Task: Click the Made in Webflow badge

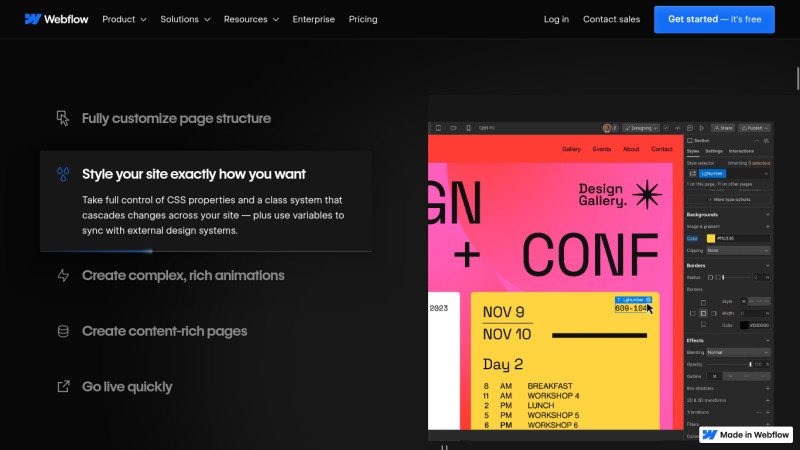Action: (744, 434)
